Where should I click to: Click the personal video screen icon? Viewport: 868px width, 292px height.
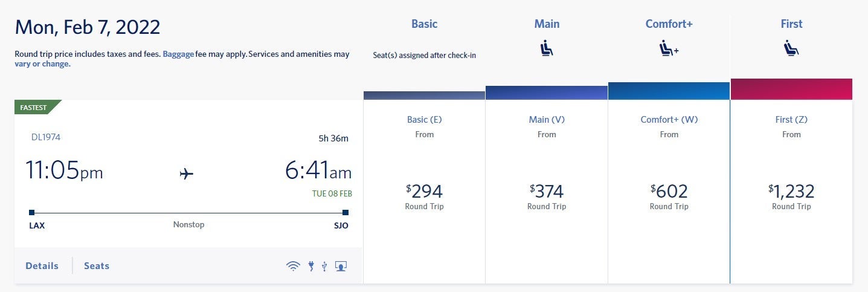click(x=341, y=266)
